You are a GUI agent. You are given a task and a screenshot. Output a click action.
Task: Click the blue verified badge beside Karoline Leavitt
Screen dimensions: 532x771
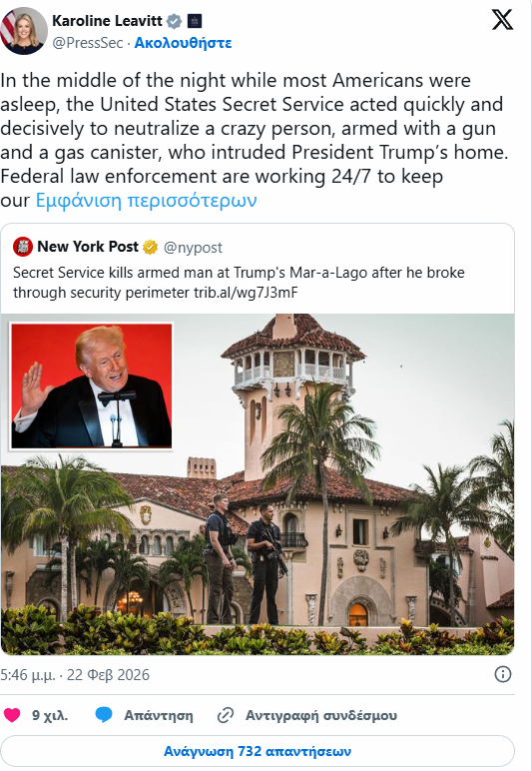click(175, 21)
